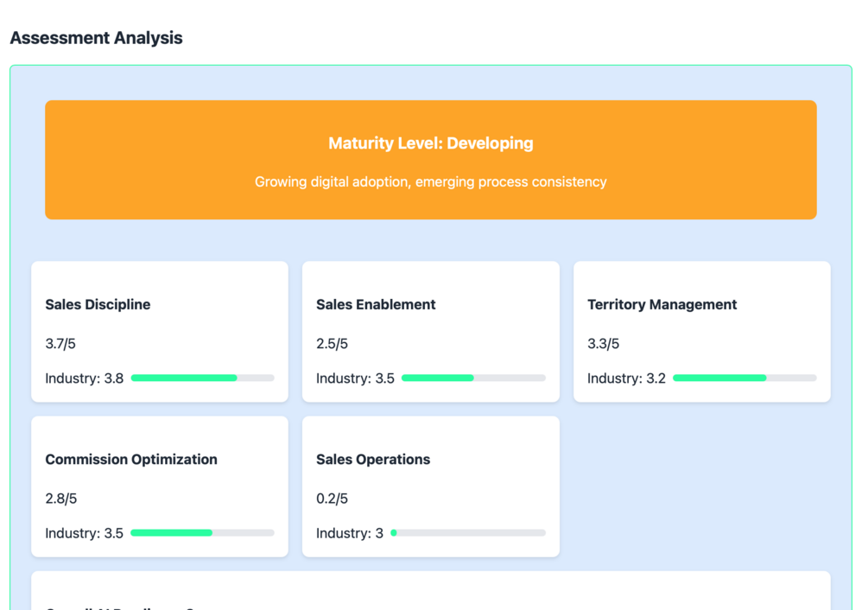
Task: Click the Maturity Level: Developing banner title
Action: (430, 143)
